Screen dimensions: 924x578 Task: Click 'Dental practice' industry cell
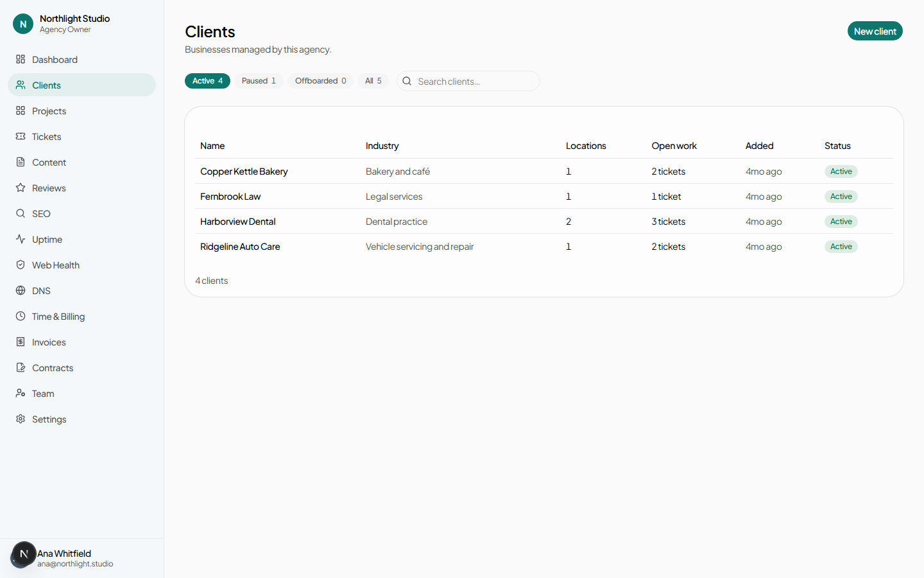397,222
